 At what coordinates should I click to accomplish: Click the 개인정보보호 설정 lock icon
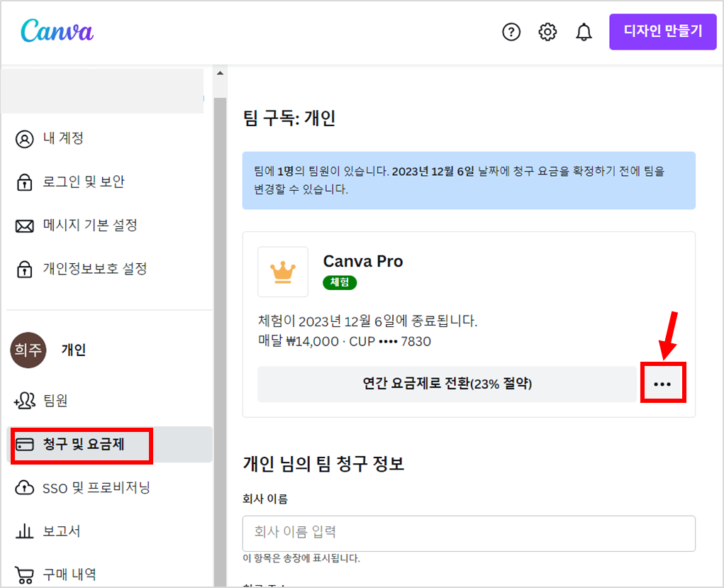tap(25, 270)
